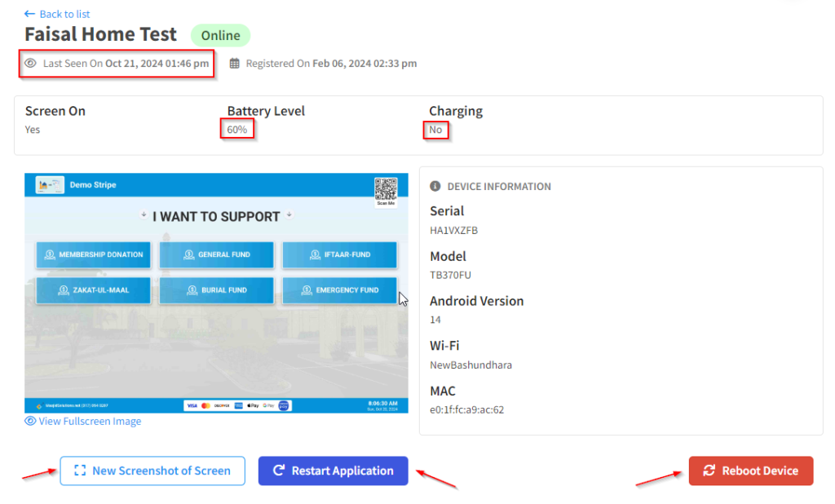Click the eye icon beside Last Seen
The height and width of the screenshot is (504, 835).
point(31,63)
